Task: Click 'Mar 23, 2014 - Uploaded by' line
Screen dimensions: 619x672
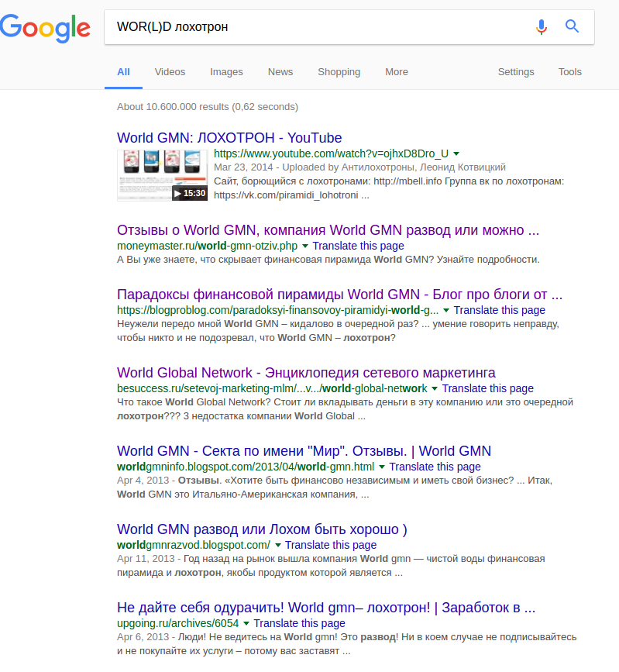Action: pyautogui.click(x=359, y=167)
